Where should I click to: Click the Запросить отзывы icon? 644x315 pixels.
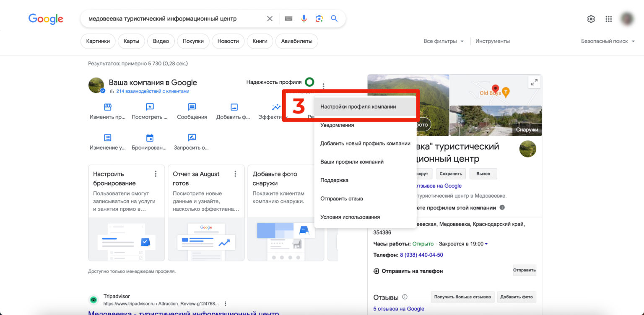click(x=192, y=137)
